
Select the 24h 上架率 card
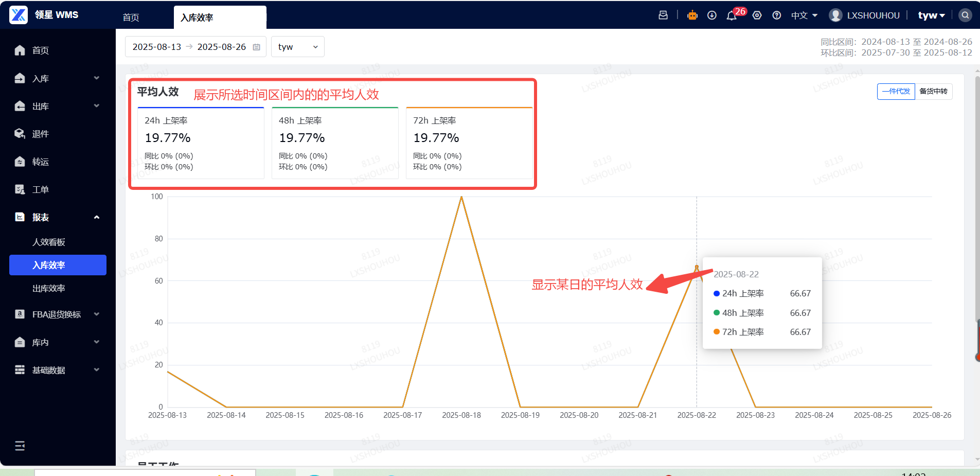point(201,143)
